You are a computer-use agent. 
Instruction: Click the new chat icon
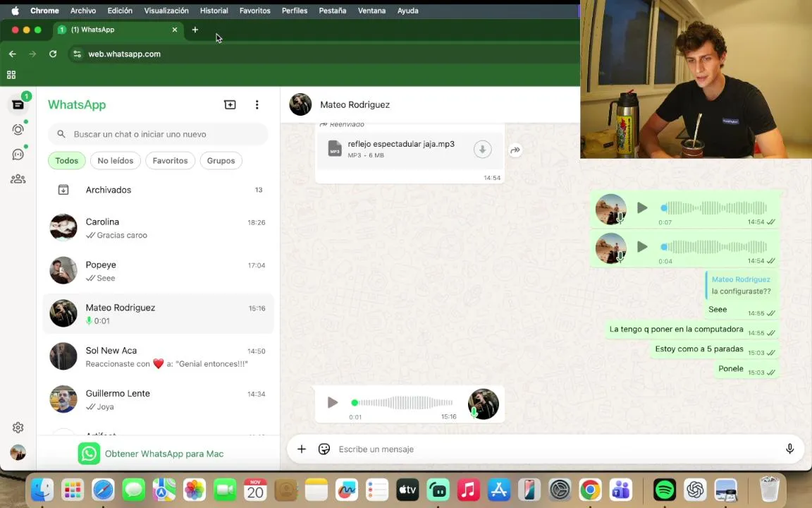[230, 104]
